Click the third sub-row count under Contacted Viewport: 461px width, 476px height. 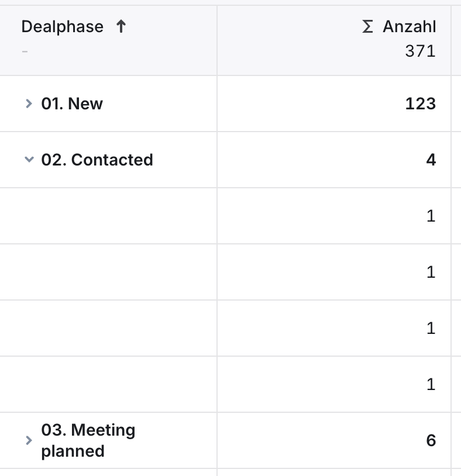pos(431,328)
